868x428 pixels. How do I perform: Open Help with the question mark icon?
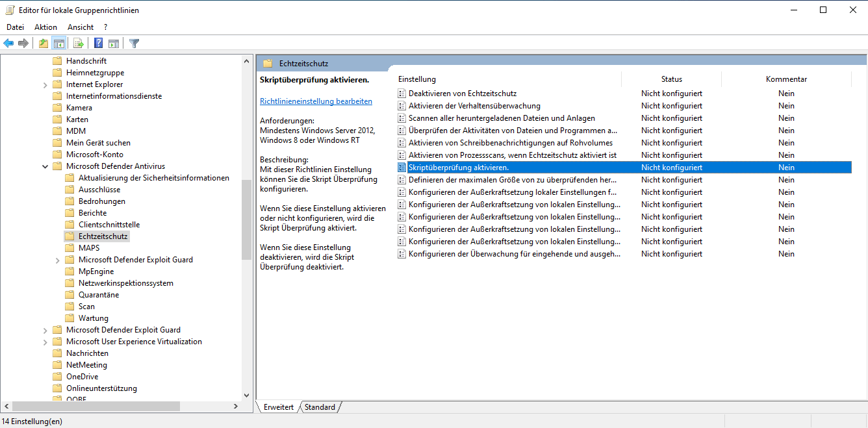point(98,44)
